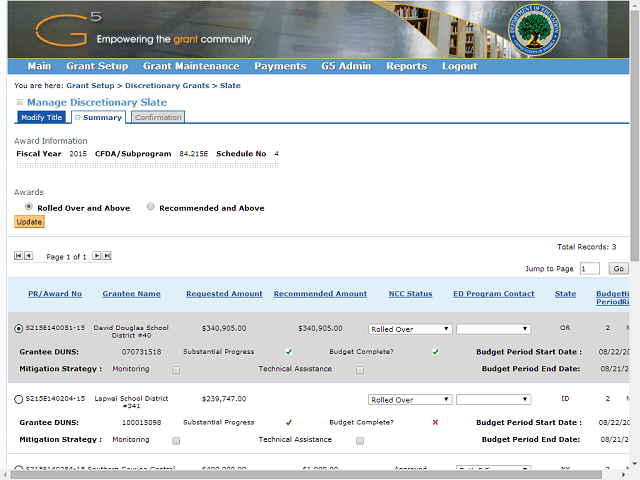Check Technical Assistance box for David Douglas row

coord(360,370)
